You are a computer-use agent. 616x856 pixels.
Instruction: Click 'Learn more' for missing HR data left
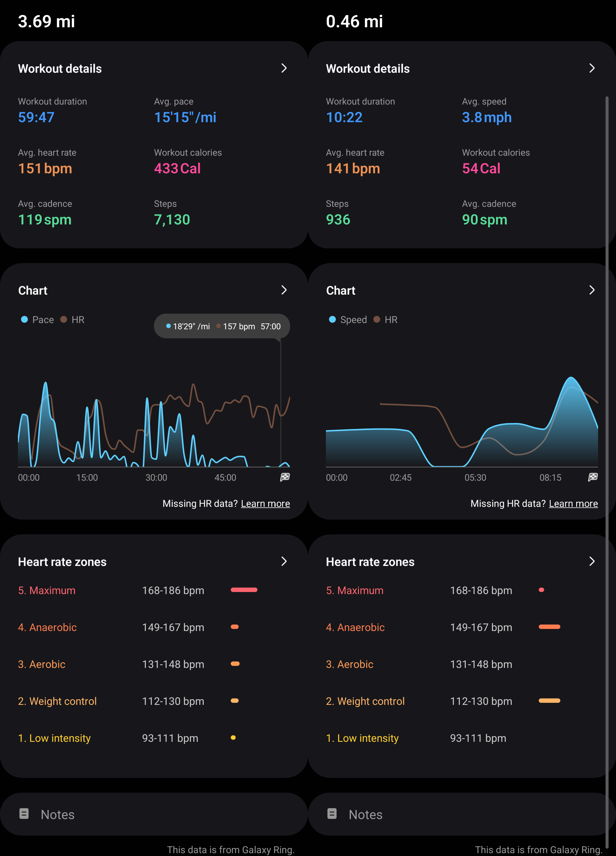tap(266, 503)
